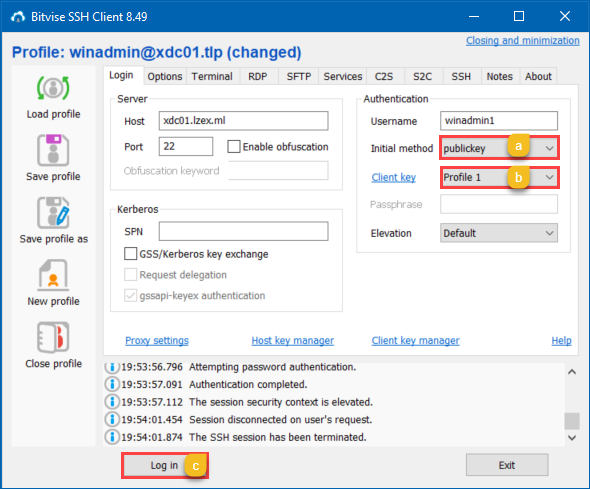Create a New profile via its icon
590x489 pixels.
53,275
